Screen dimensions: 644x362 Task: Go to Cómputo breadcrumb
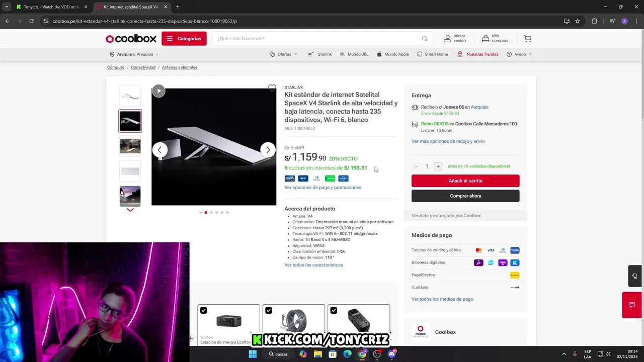116,67
